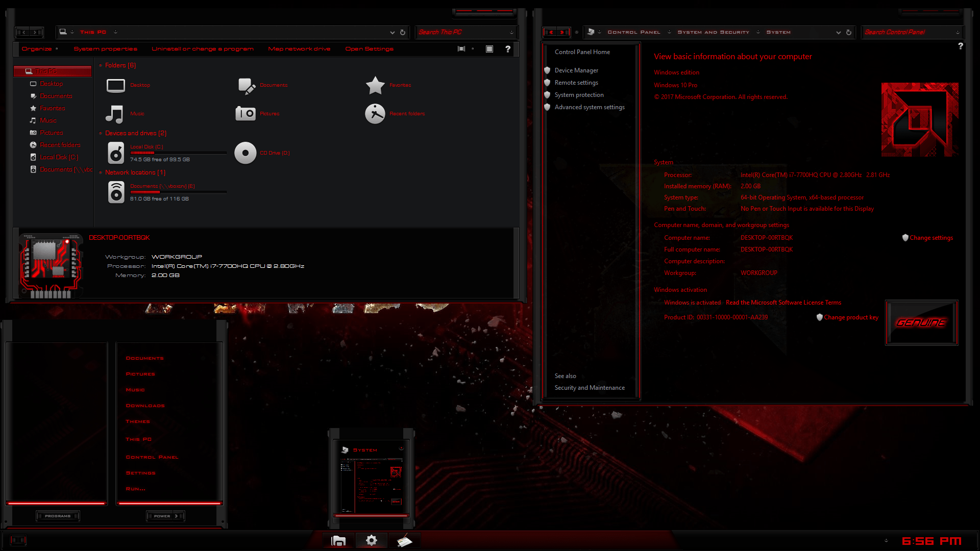Select Recent folders in the sidebar
The width and height of the screenshot is (980, 551).
[60, 144]
